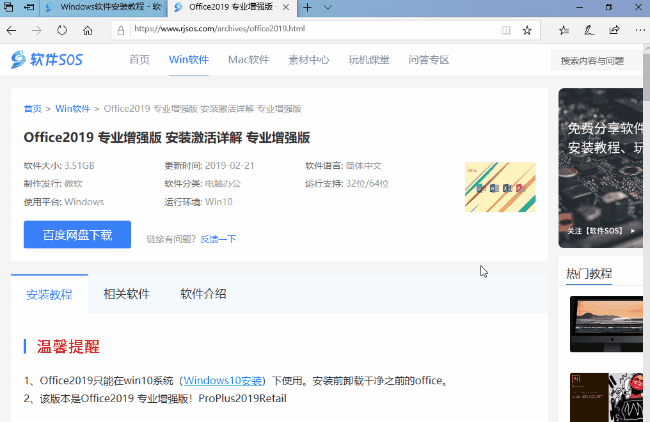The image size is (650, 422).
Task: Open Mac软件 in site navigation
Action: [249, 60]
